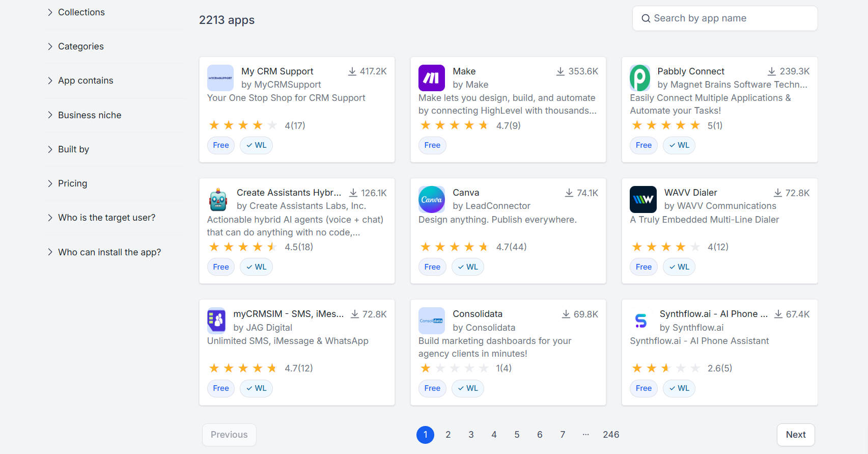The height and width of the screenshot is (454, 868).
Task: Expand the App contains filter
Action: pos(80,81)
